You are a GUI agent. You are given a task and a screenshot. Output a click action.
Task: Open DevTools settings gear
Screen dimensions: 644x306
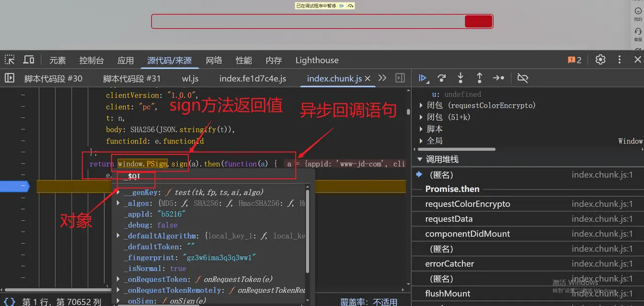click(x=600, y=60)
